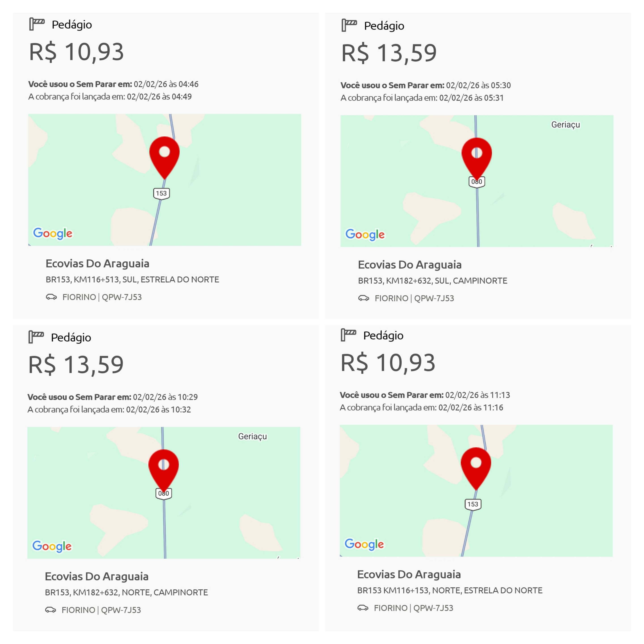644x644 pixels.
Task: Click the toll gate icon beside the R$ 13,59 charge at 10:29
Action: 36,337
